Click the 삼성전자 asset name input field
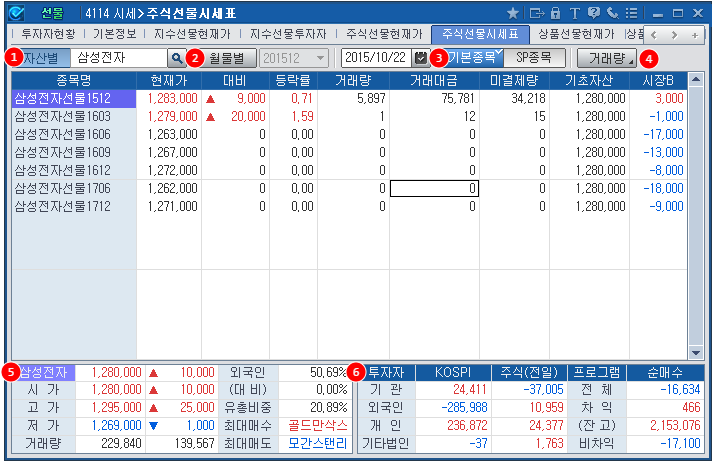Image resolution: width=713 pixels, height=462 pixels. [x=119, y=58]
